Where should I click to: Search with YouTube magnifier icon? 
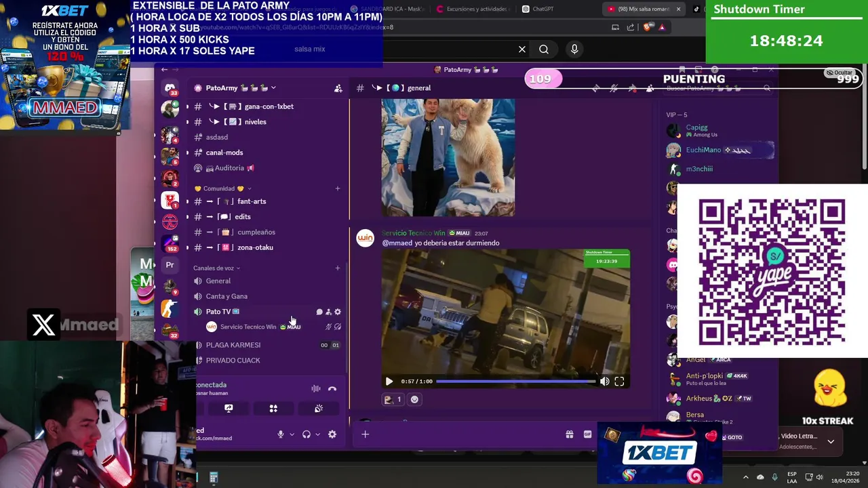click(544, 49)
